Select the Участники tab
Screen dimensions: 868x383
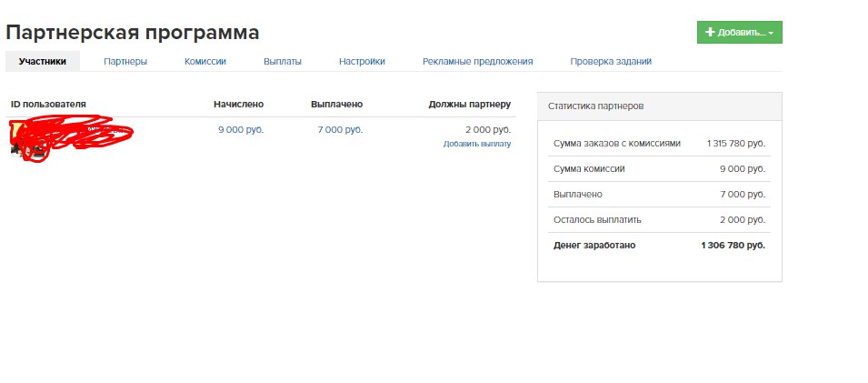(x=43, y=62)
